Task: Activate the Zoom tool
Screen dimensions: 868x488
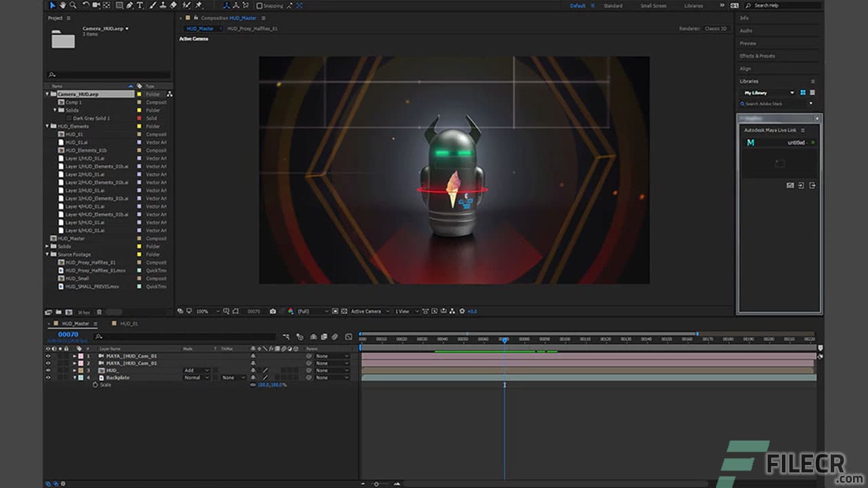Action: [x=74, y=5]
